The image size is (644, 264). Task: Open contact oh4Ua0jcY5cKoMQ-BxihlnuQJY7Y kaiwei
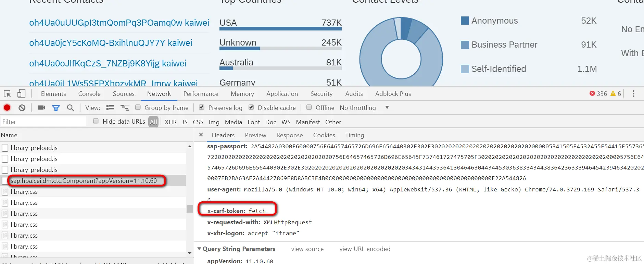click(111, 43)
